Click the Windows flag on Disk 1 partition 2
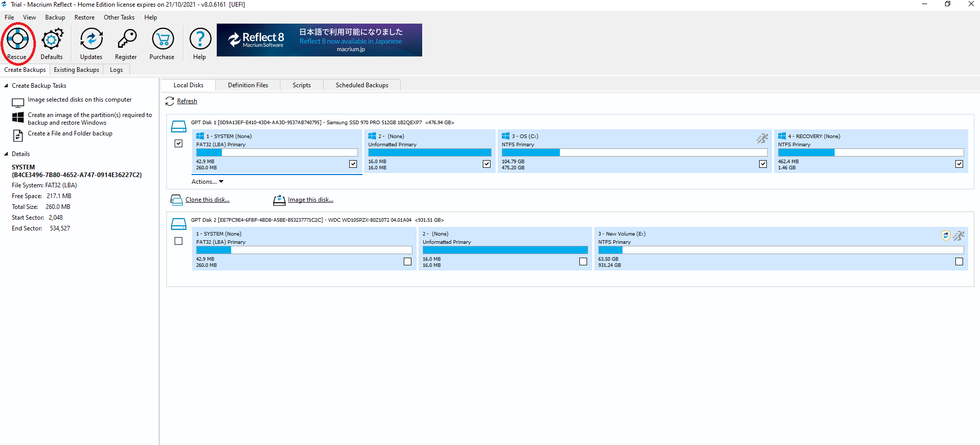 (372, 136)
